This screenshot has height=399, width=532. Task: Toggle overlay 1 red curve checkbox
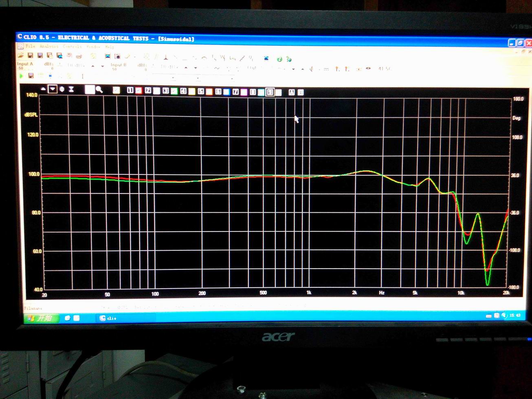point(138,90)
